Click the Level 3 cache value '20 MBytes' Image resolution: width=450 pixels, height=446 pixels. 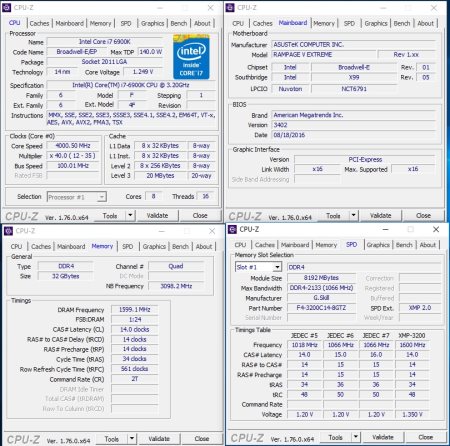click(160, 176)
